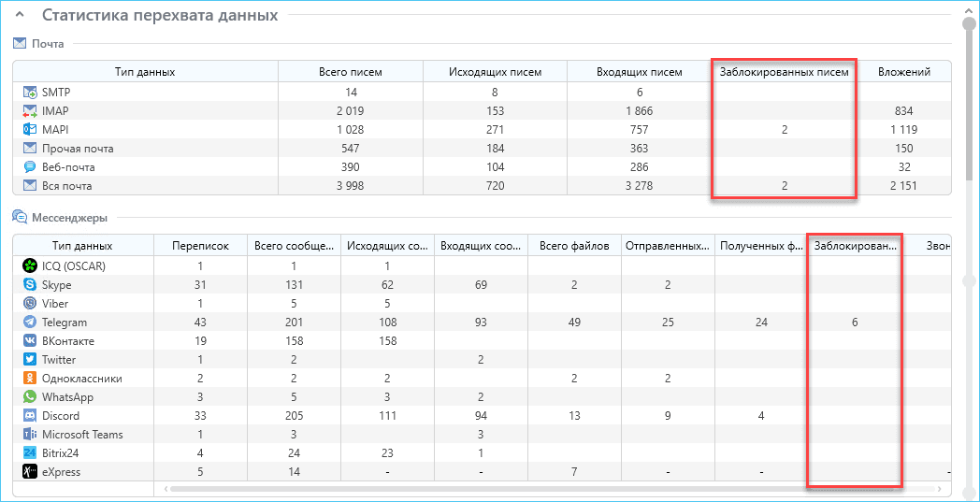Image resolution: width=980 pixels, height=502 pixels.
Task: Select the MAPI attachments value 1 119
Action: (x=903, y=130)
